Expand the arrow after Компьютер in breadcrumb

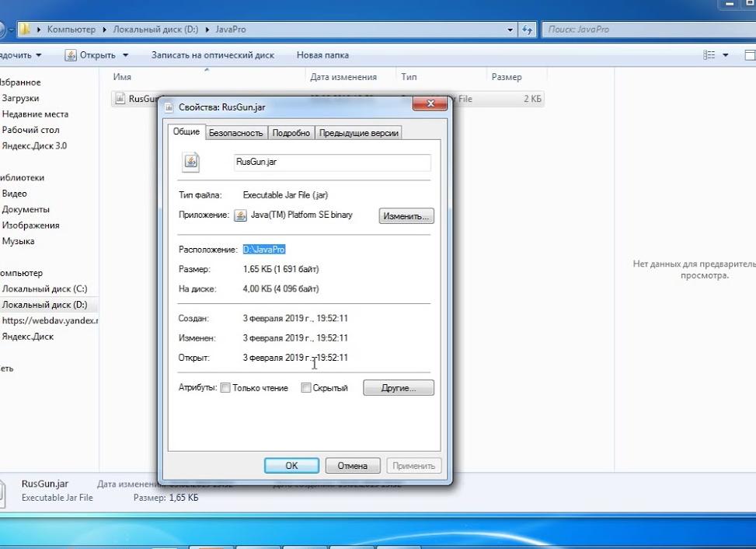pos(104,30)
